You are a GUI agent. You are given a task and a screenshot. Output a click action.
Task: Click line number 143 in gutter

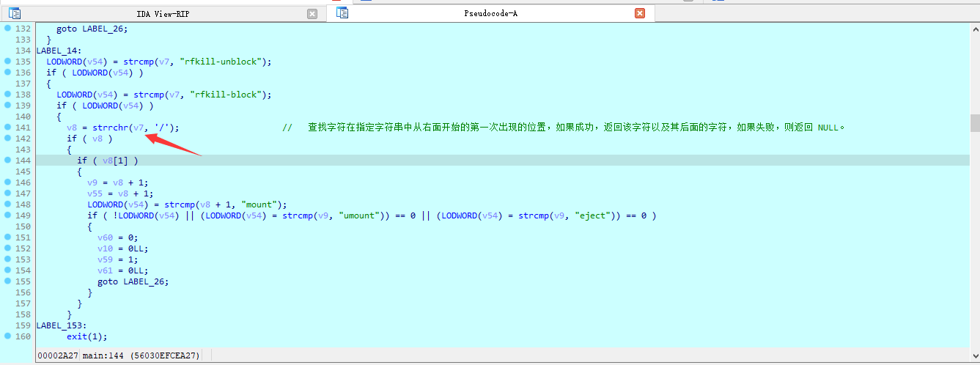click(23, 150)
